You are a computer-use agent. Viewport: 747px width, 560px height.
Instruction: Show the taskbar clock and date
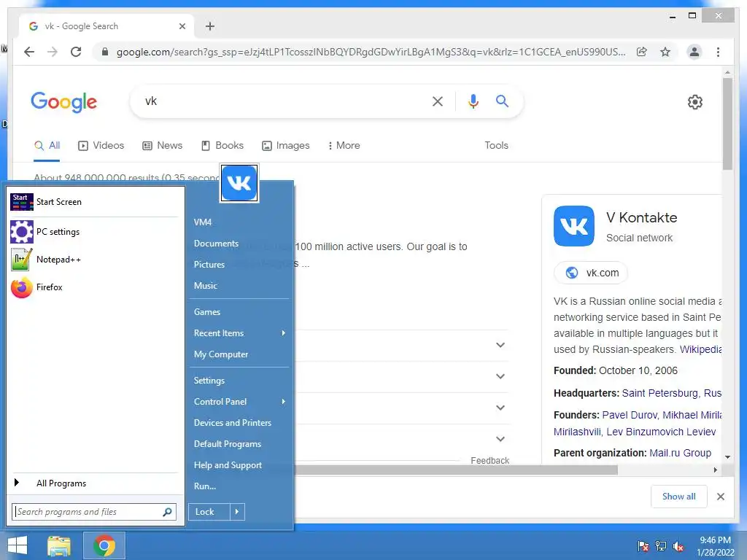click(x=715, y=546)
